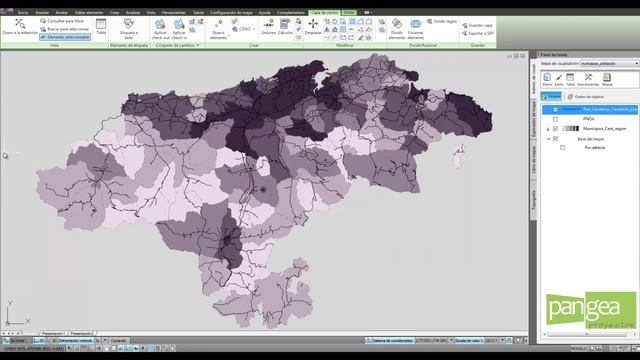Toggle Elementos seleccionables option
Viewport: 640px width, 360px height.
point(65,37)
